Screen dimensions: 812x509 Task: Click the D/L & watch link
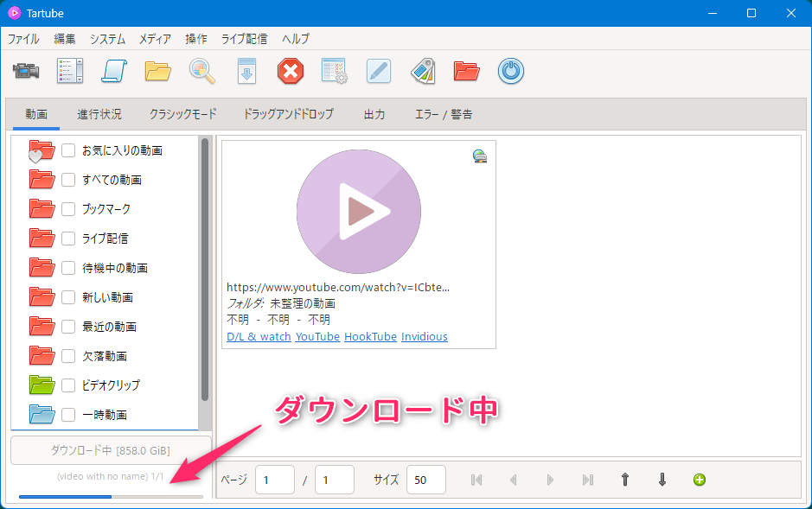pos(259,336)
